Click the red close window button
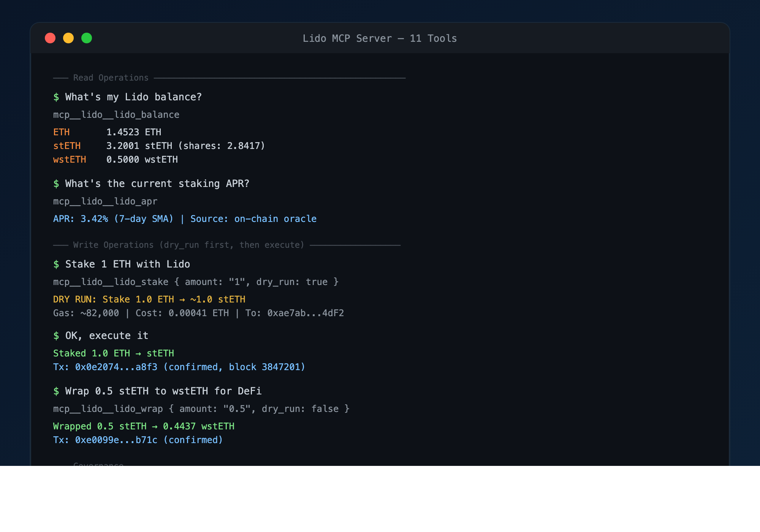Screen dimensions: 760x532 click(x=50, y=38)
